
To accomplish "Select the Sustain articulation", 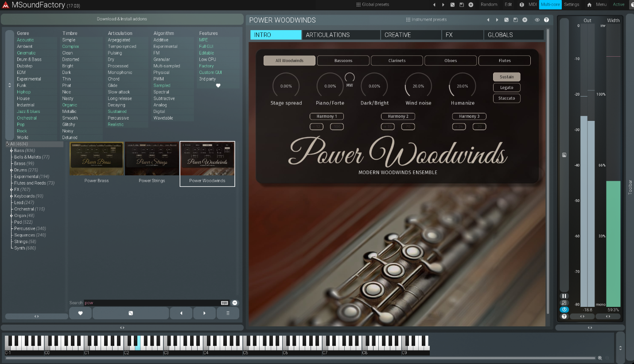I will coord(506,77).
